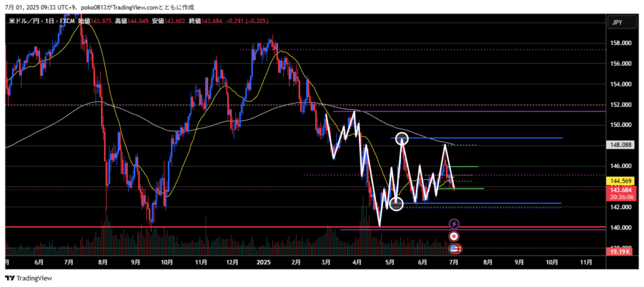Click the 20:26:06 bar countdown timer
Image resolution: width=644 pixels, height=287 pixels.
621,197
